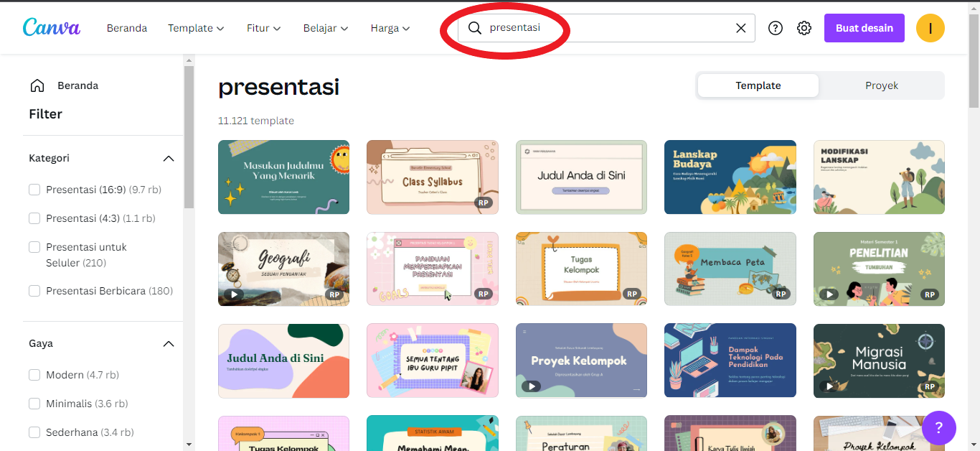Play the Penelitian Tumbuhan template video
Image resolution: width=980 pixels, height=451 pixels.
click(829, 294)
